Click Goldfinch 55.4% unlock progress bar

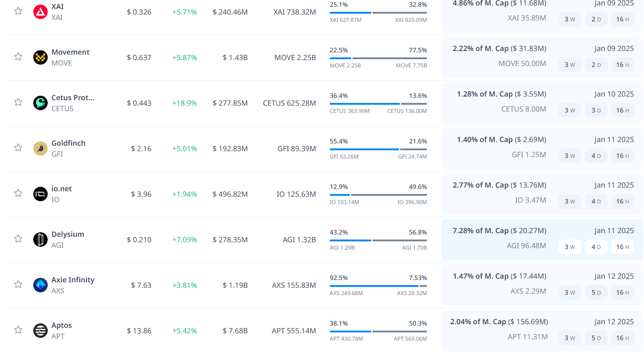378,149
